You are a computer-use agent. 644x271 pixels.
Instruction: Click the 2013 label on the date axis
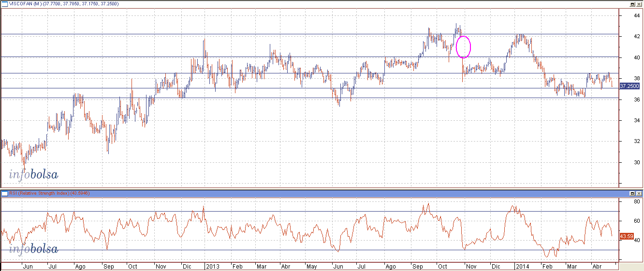[x=212, y=266]
